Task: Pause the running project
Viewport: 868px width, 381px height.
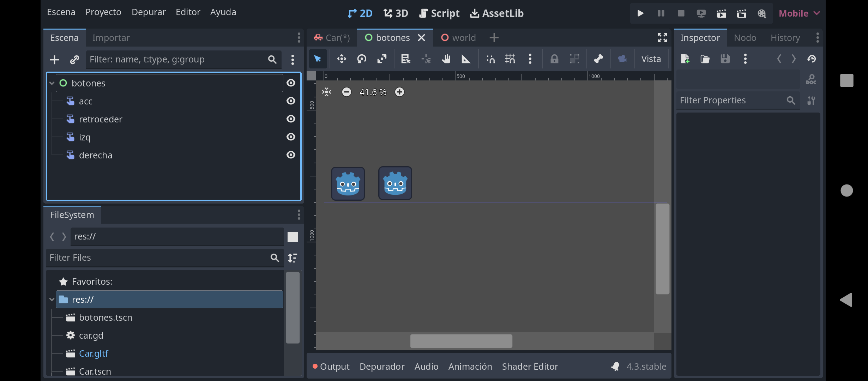Action: coord(661,13)
